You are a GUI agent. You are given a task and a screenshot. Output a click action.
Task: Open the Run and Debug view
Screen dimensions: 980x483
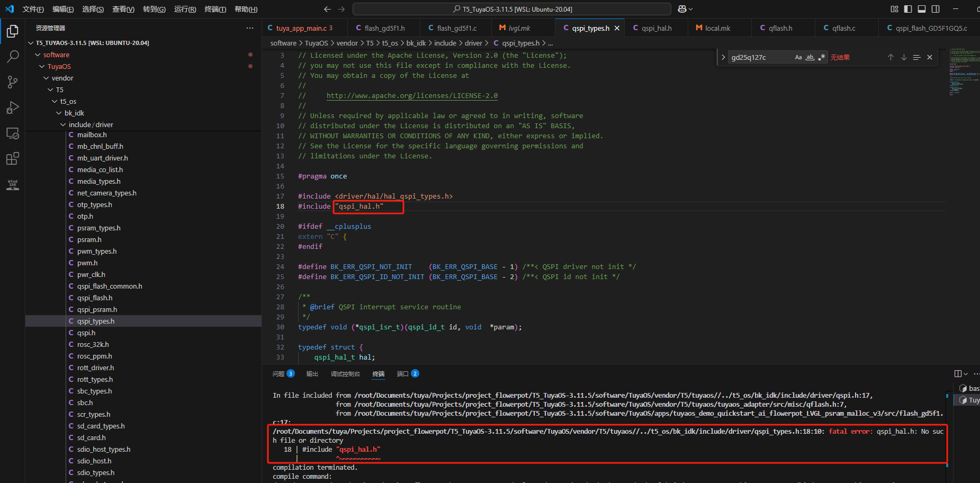[12, 108]
